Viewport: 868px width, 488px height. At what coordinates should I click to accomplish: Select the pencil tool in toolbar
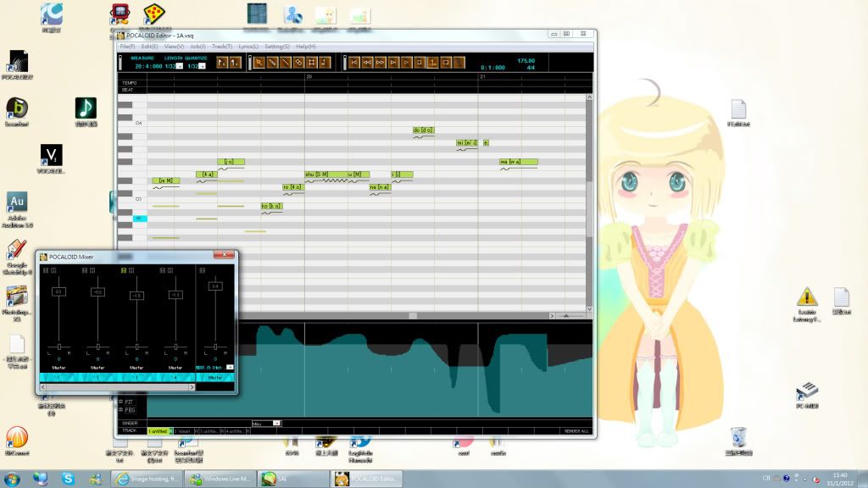click(x=273, y=63)
